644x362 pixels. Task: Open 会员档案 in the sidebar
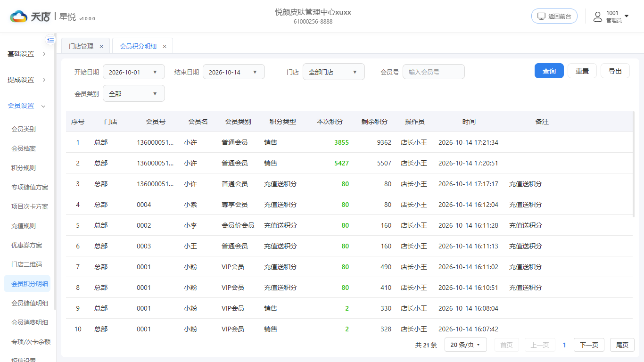click(24, 148)
